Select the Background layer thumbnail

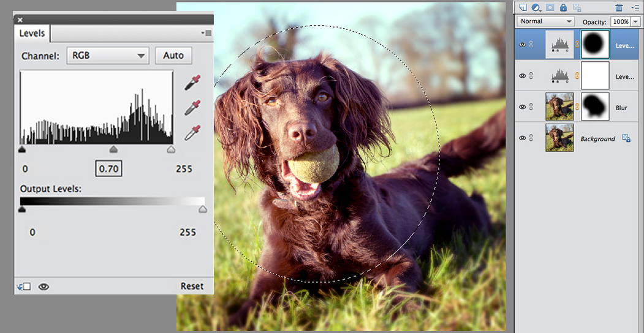pyautogui.click(x=559, y=138)
